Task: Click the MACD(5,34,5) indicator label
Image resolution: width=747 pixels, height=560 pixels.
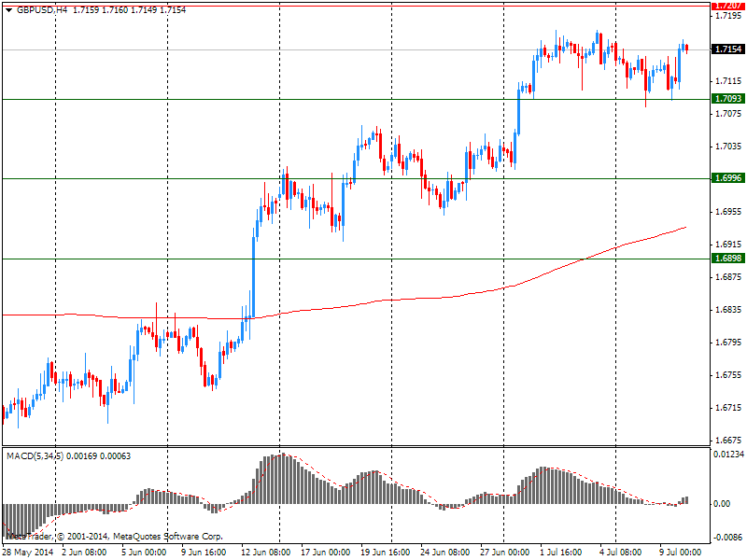Action: [x=35, y=456]
